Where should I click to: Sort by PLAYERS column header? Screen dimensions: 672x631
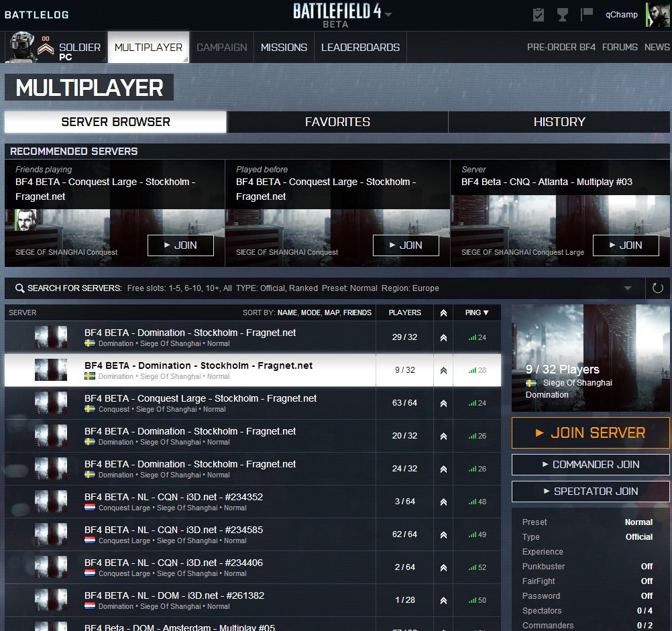404,312
